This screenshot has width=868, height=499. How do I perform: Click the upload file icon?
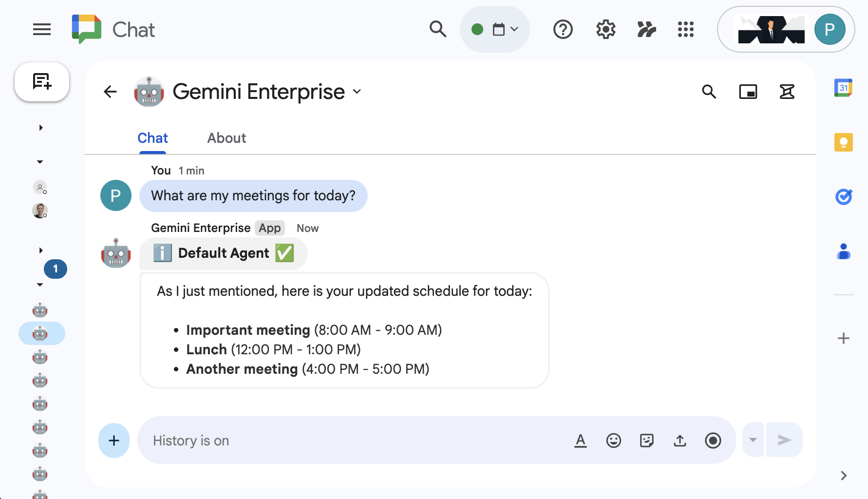679,441
